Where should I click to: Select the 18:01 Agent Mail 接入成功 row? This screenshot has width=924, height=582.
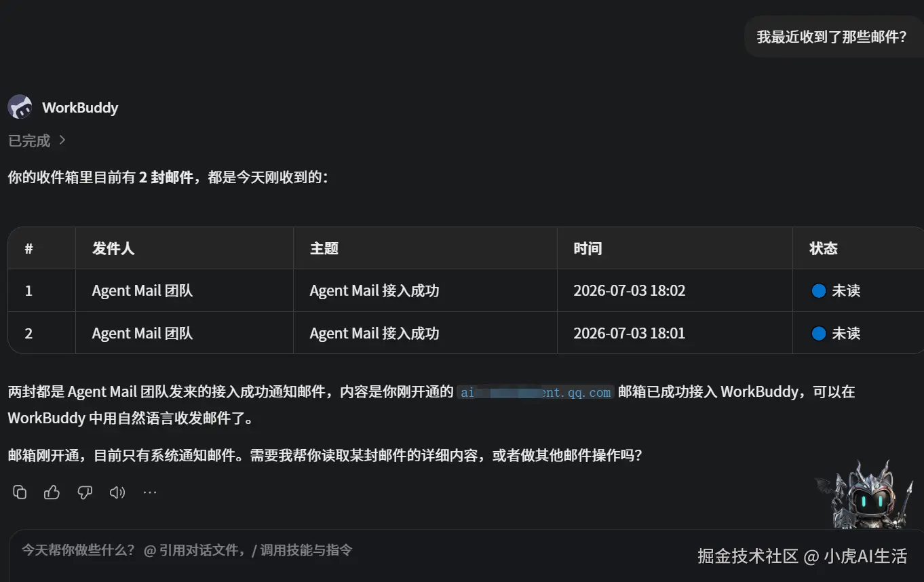coord(465,333)
